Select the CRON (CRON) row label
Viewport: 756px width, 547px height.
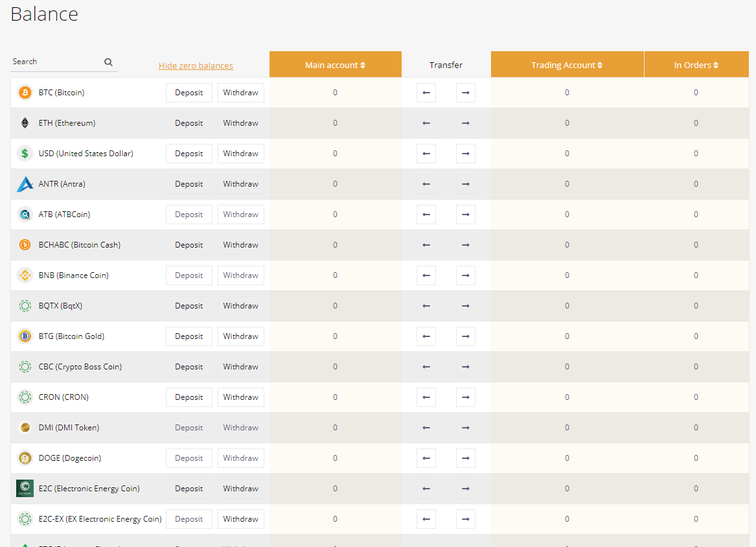[x=63, y=397]
